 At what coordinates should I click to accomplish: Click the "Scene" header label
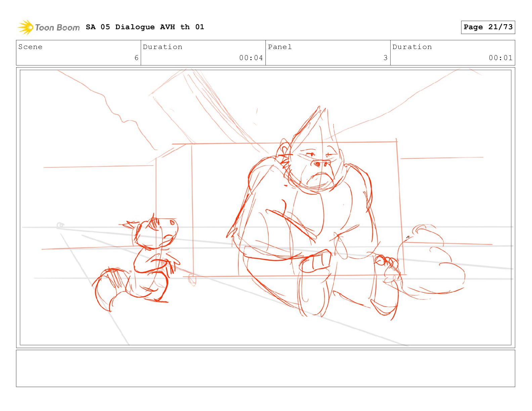click(30, 47)
